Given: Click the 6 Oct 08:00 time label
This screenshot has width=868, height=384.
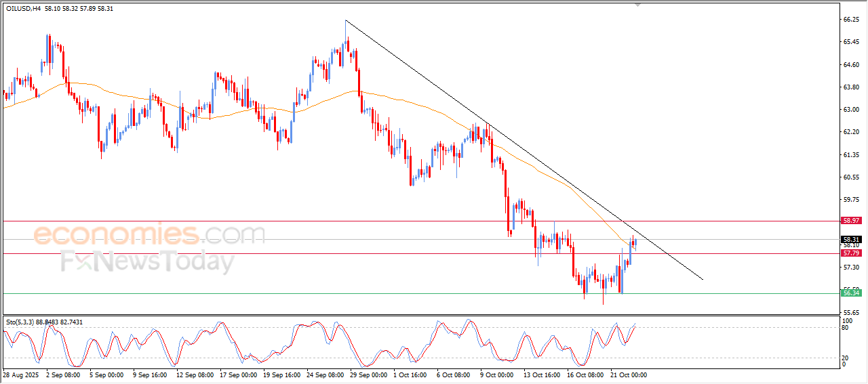Looking at the screenshot, I should click(x=454, y=375).
